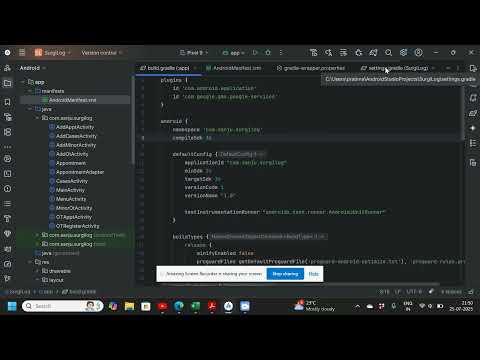Click the Run play button

pyautogui.click(x=255, y=53)
